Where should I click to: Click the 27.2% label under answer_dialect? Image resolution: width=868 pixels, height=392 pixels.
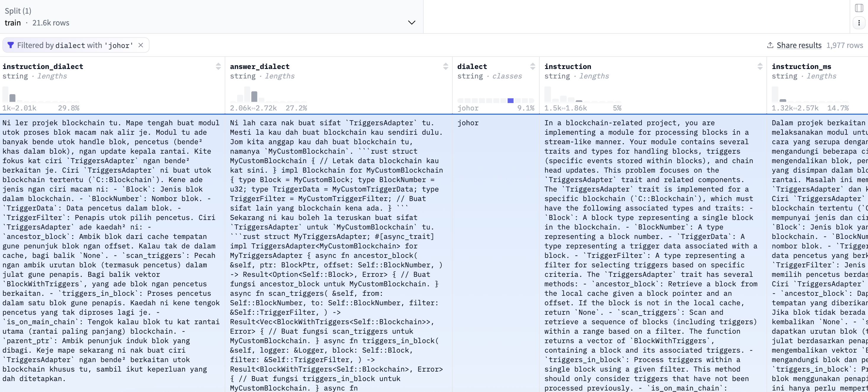coord(296,108)
